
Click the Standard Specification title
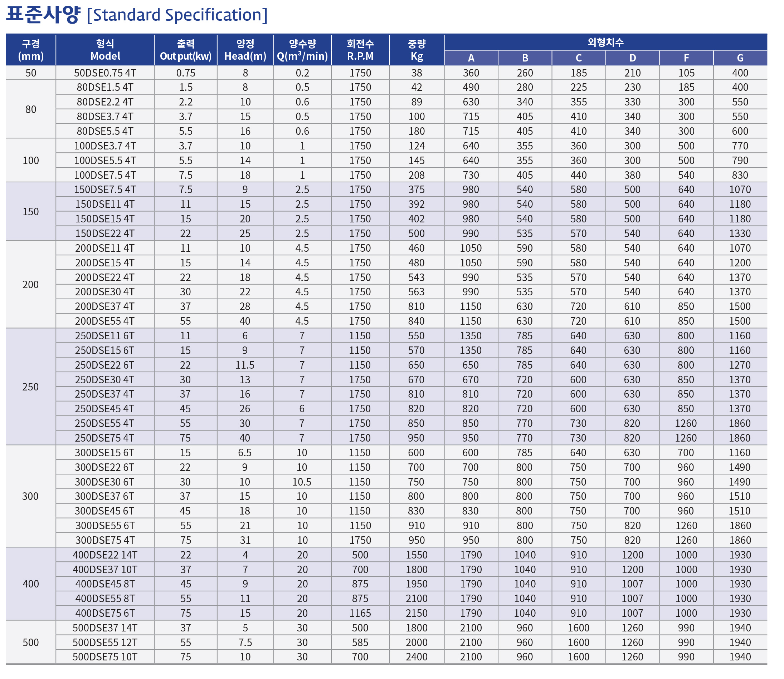[137, 15]
